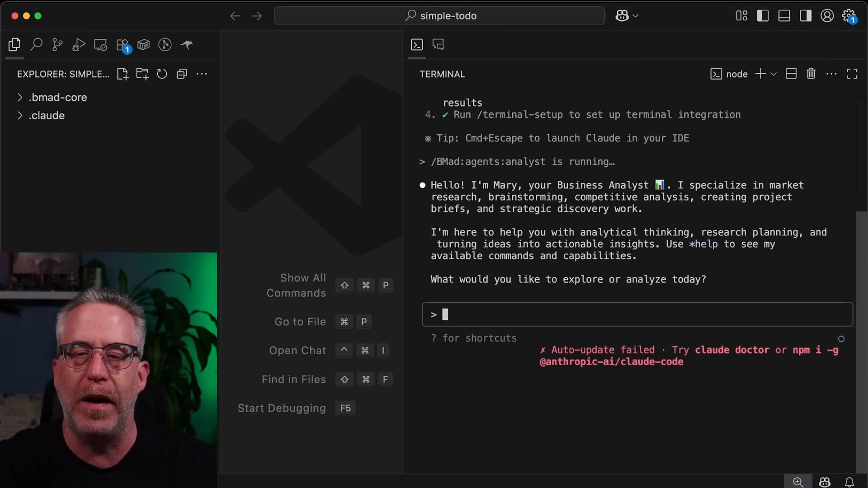The height and width of the screenshot is (488, 868).
Task: Open the Extensions view with update badge
Action: pos(123,45)
